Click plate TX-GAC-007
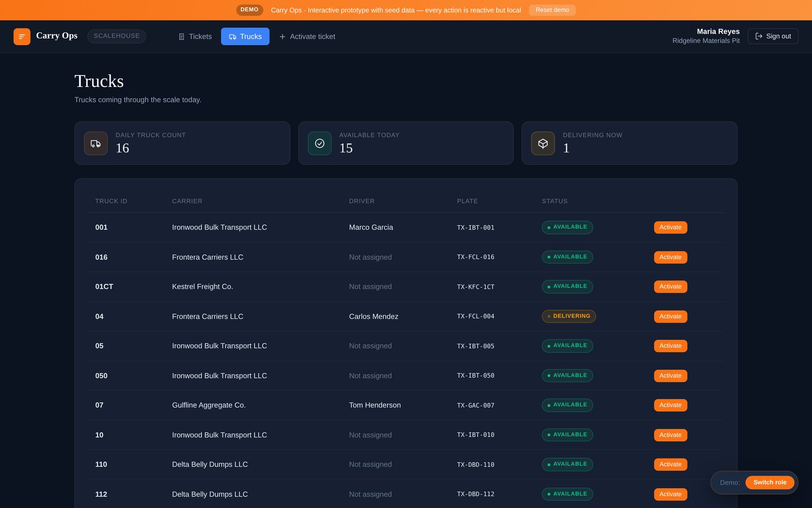This screenshot has width=812, height=508. pyautogui.click(x=476, y=405)
